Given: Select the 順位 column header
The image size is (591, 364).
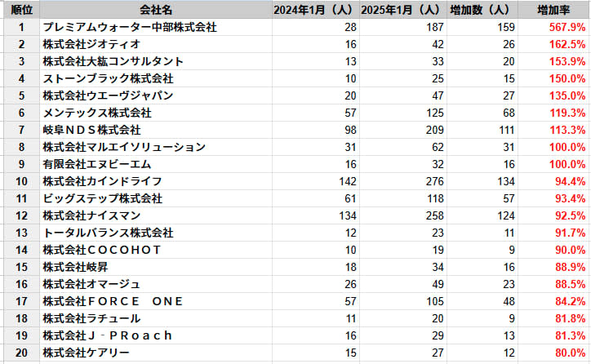Looking at the screenshot, I should 22,10.
